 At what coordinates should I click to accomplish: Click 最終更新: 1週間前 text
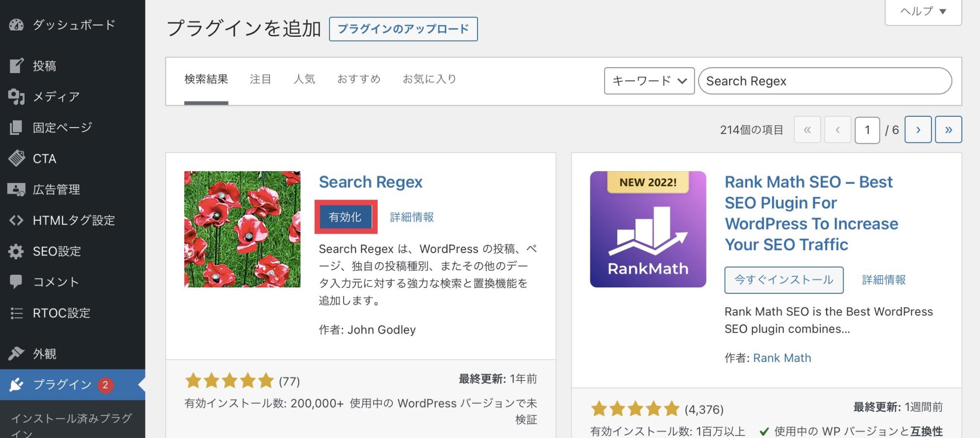coord(898,407)
